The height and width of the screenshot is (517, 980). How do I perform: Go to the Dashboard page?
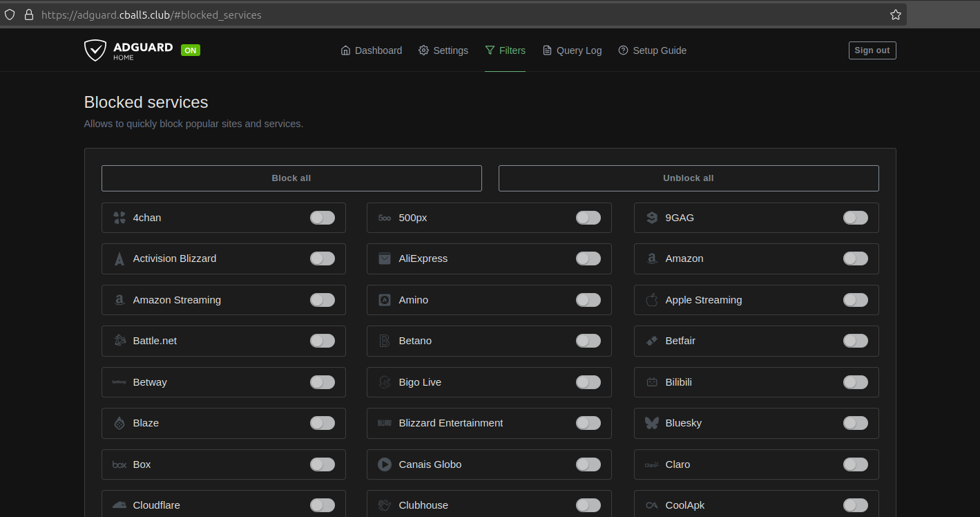tap(372, 50)
